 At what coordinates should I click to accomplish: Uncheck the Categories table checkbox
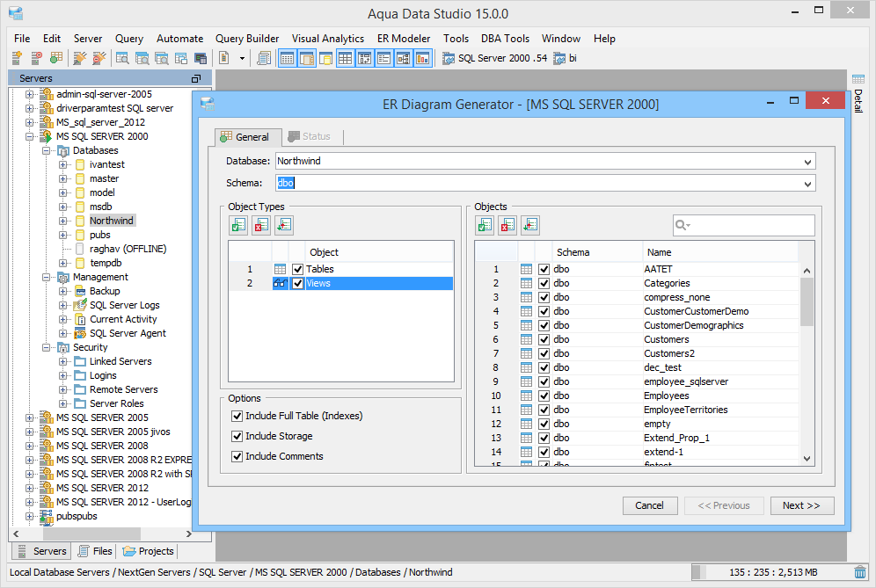544,283
